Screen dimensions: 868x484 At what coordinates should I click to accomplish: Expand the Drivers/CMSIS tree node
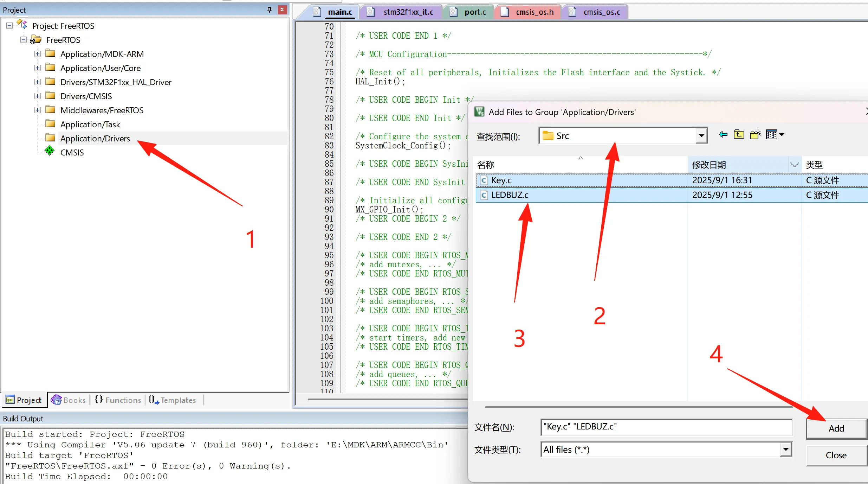[x=37, y=96]
